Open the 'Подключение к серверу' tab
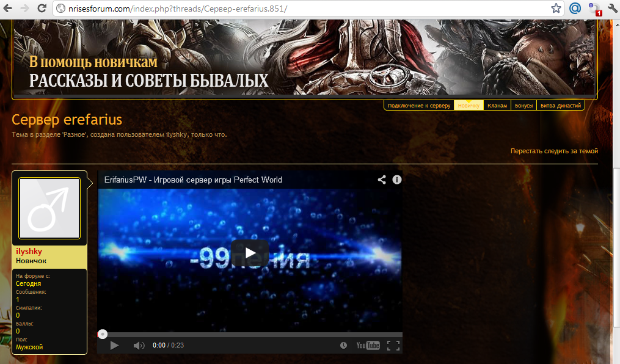The image size is (620, 364). pyautogui.click(x=419, y=106)
